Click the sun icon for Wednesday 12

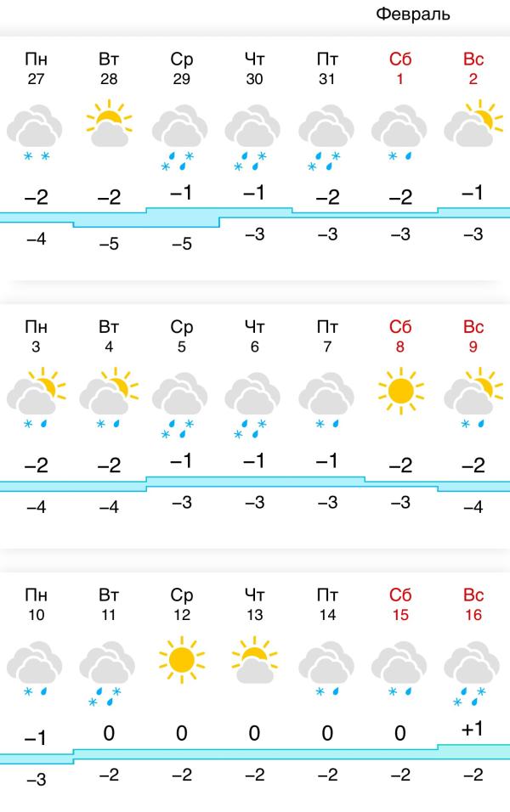[x=181, y=660]
